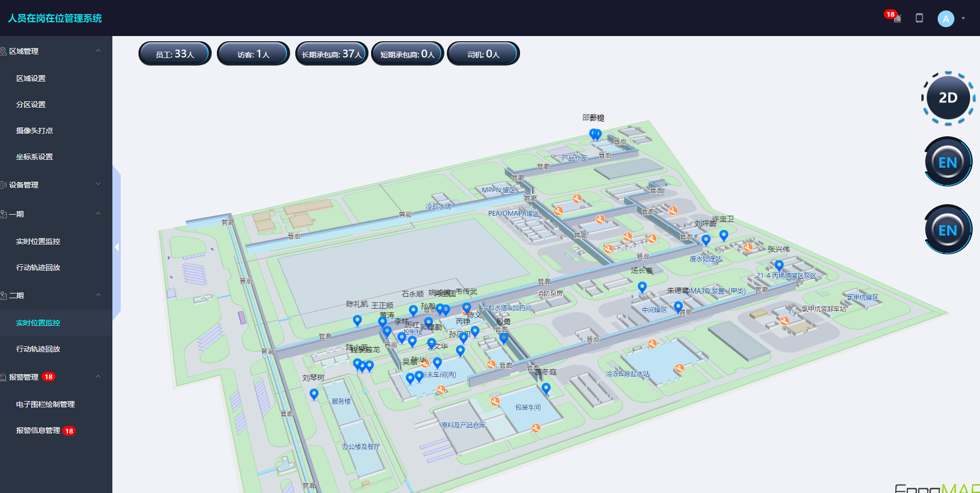Select the 许宝卫 blue position pin
Viewport: 980px width, 493px height.
coord(723,235)
